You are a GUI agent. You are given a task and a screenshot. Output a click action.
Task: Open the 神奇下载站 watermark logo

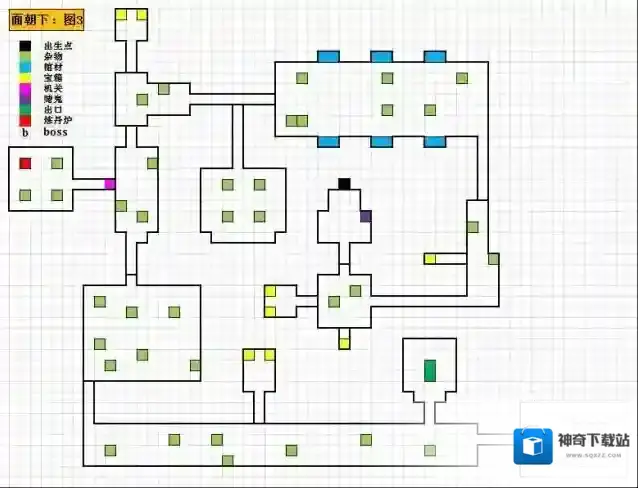(x=533, y=446)
